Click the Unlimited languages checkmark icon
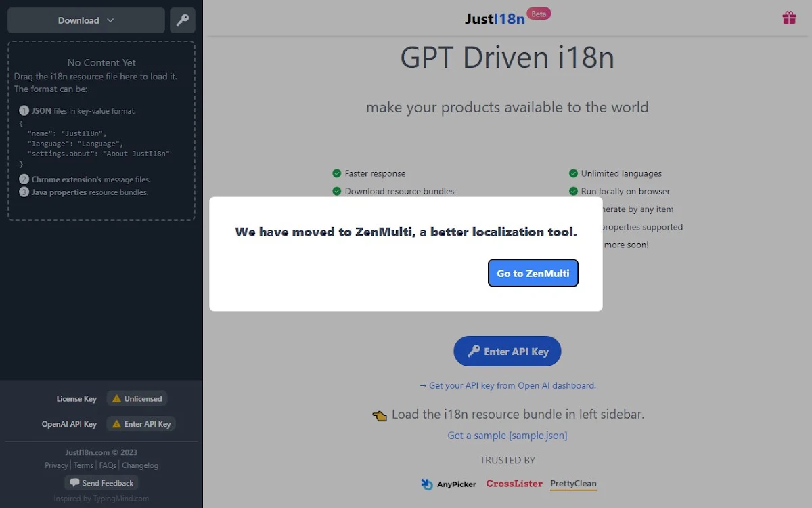This screenshot has height=508, width=812. 573,173
